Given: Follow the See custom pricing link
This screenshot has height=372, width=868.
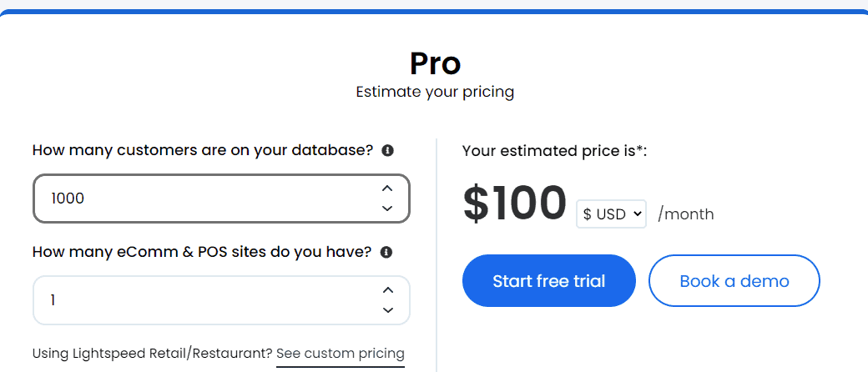Looking at the screenshot, I should pyautogui.click(x=341, y=353).
